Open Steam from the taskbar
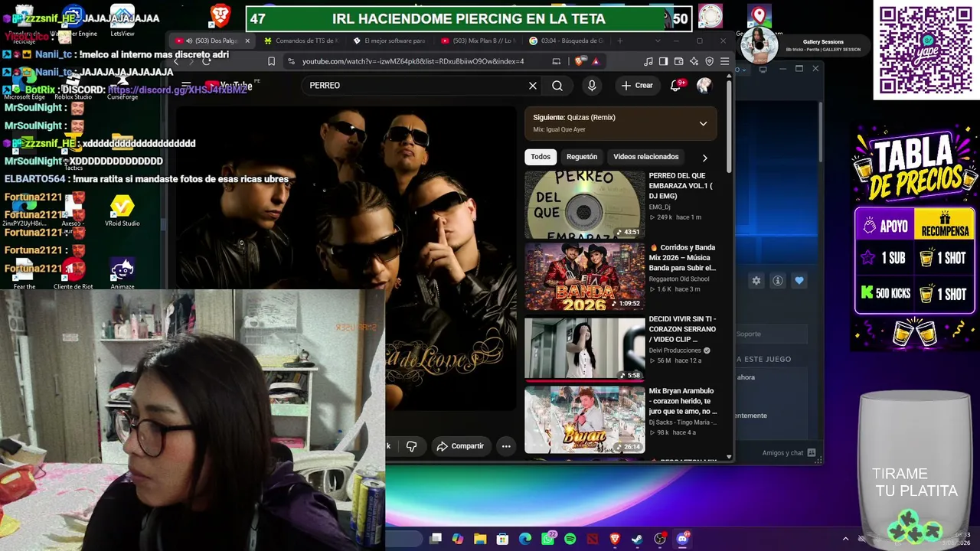This screenshot has width=980, height=551. (x=637, y=539)
